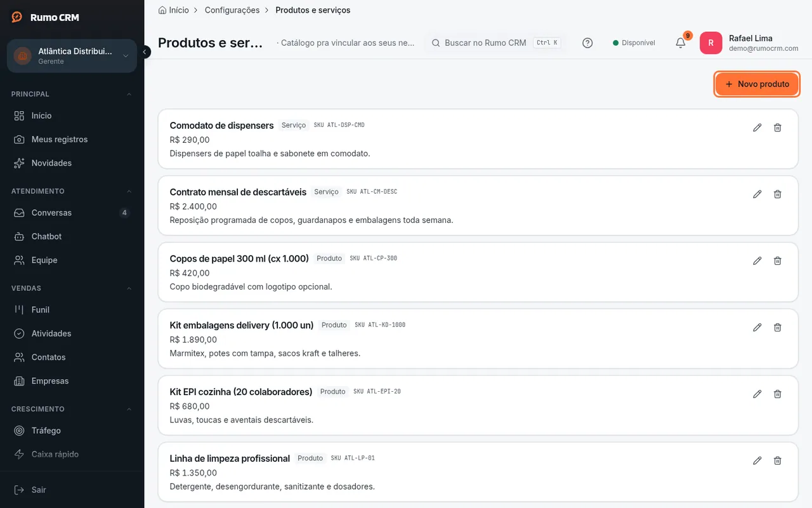Click the Início home breadcrumb
Image resolution: width=812 pixels, height=508 pixels.
pos(173,10)
